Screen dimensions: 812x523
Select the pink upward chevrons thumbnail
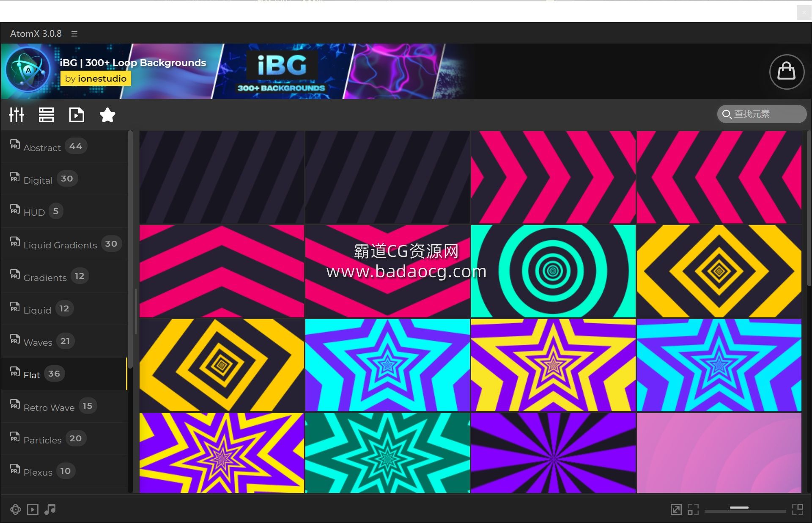point(222,271)
